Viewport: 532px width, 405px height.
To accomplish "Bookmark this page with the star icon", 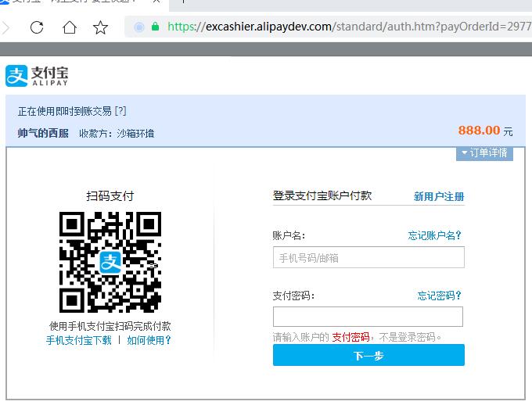I will tap(101, 27).
